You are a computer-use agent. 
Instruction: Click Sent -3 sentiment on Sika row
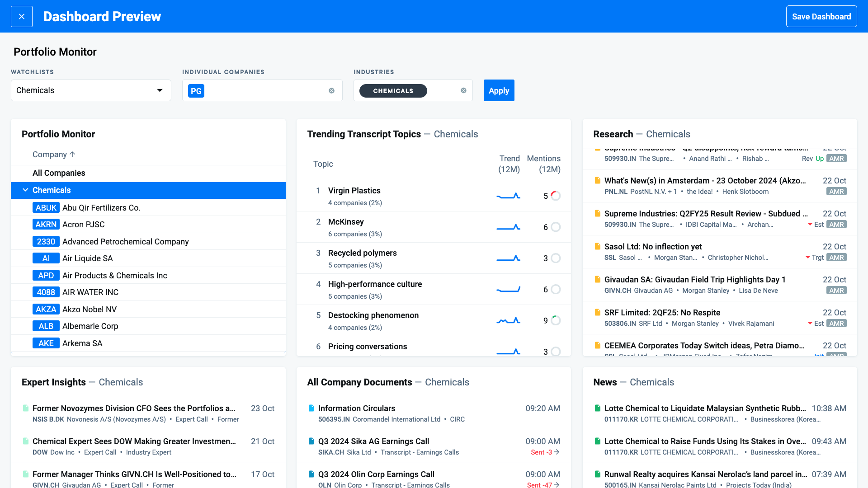[x=545, y=452]
